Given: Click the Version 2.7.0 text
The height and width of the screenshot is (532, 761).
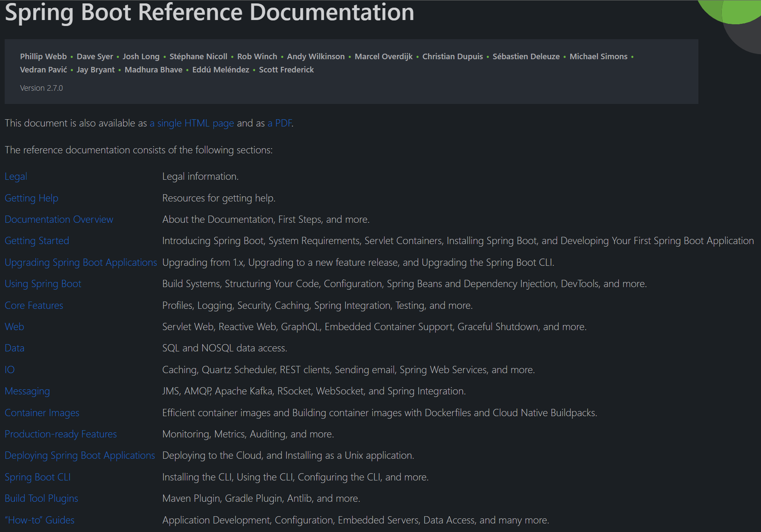Looking at the screenshot, I should (41, 88).
